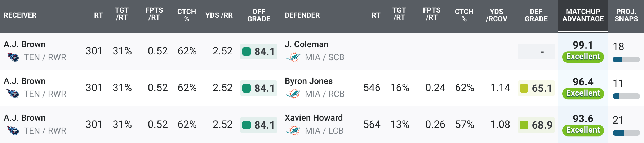The image size is (644, 143).
Task: Click the 18 projected snaps progress bar
Action: coord(626,59)
